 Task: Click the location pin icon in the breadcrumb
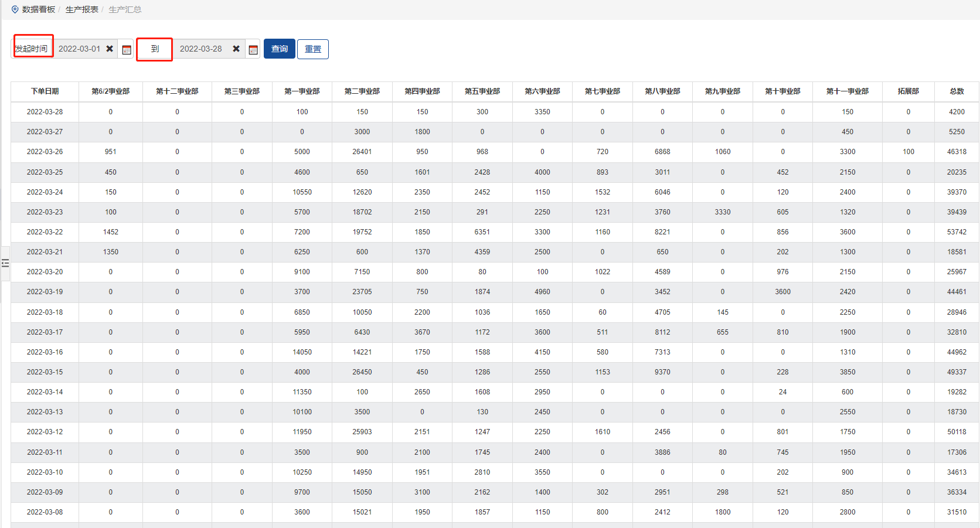click(x=15, y=9)
